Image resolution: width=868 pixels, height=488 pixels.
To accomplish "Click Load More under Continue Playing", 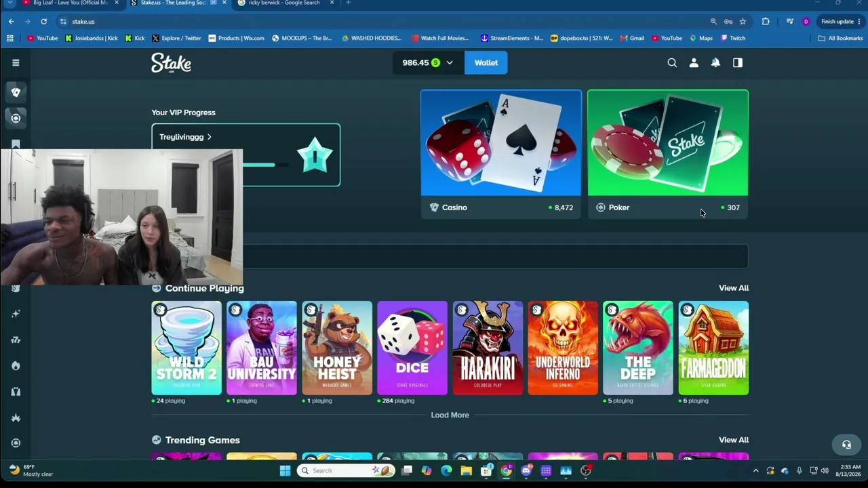I will (450, 415).
